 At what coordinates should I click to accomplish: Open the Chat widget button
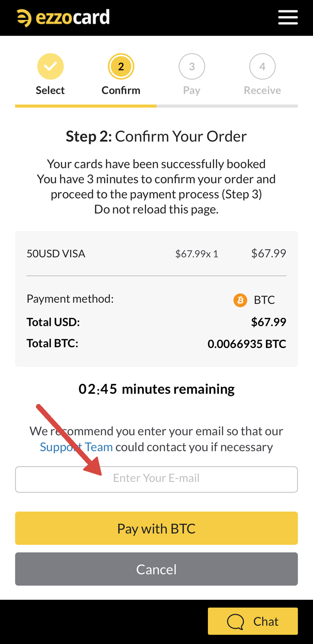click(253, 621)
